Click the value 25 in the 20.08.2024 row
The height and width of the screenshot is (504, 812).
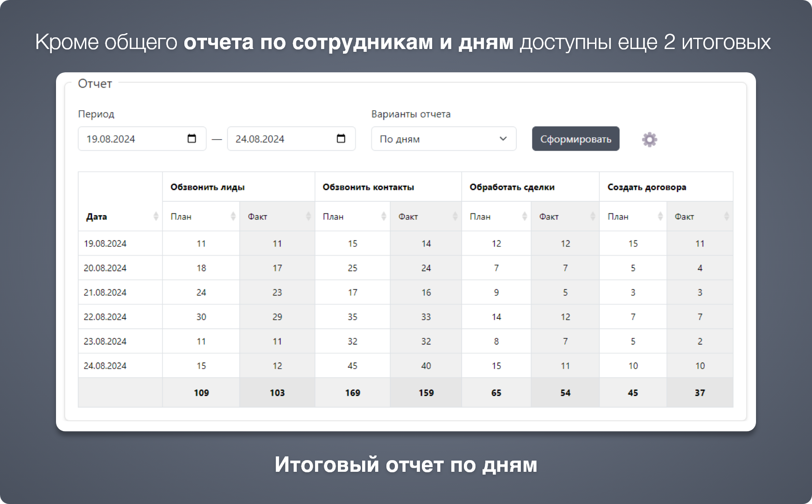point(352,268)
